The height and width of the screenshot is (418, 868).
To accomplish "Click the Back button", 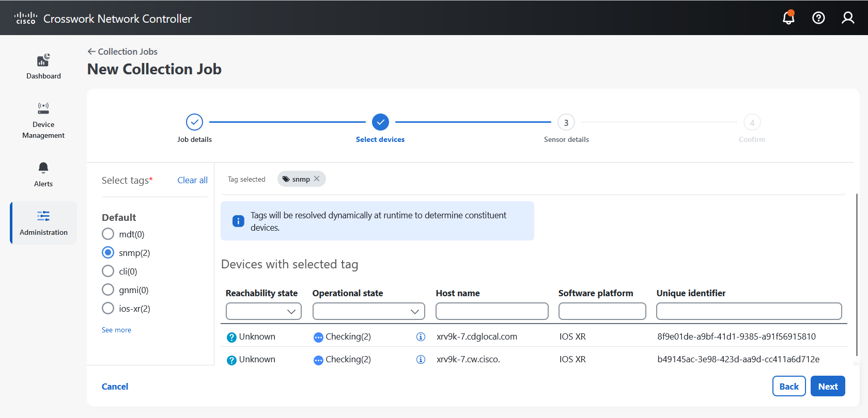I will point(789,386).
